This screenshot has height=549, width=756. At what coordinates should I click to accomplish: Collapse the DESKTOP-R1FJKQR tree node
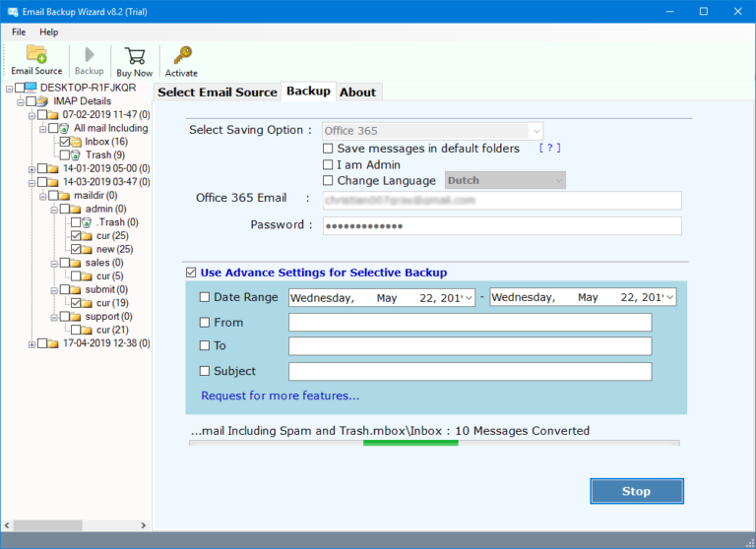[x=9, y=89]
